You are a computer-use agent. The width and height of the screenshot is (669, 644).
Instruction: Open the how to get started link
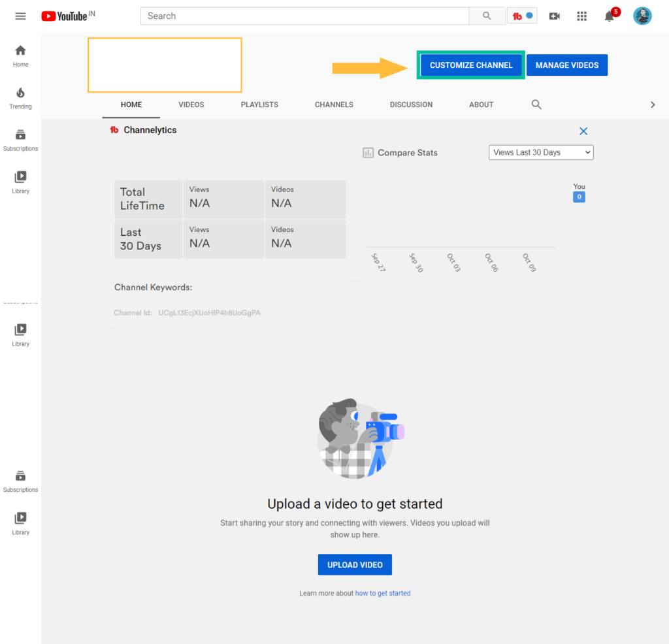tap(383, 593)
